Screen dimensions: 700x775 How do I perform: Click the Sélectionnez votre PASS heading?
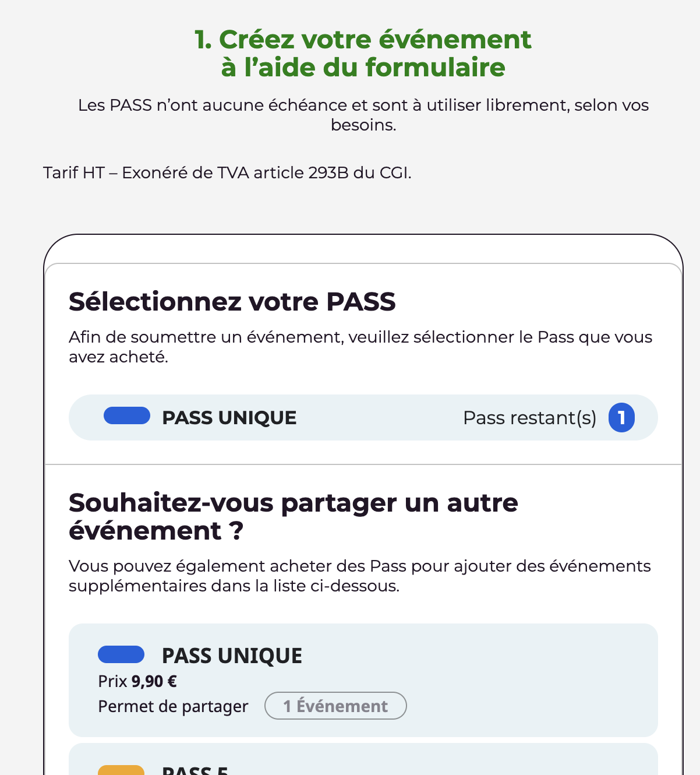(232, 302)
